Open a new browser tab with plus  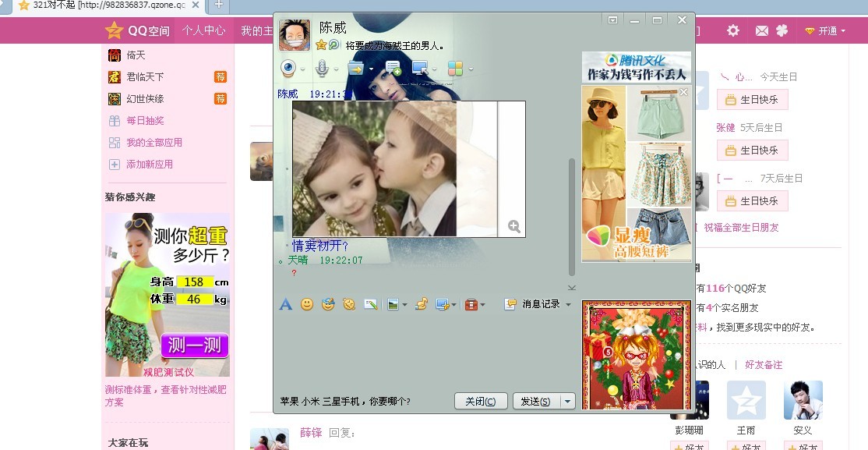pyautogui.click(x=219, y=5)
